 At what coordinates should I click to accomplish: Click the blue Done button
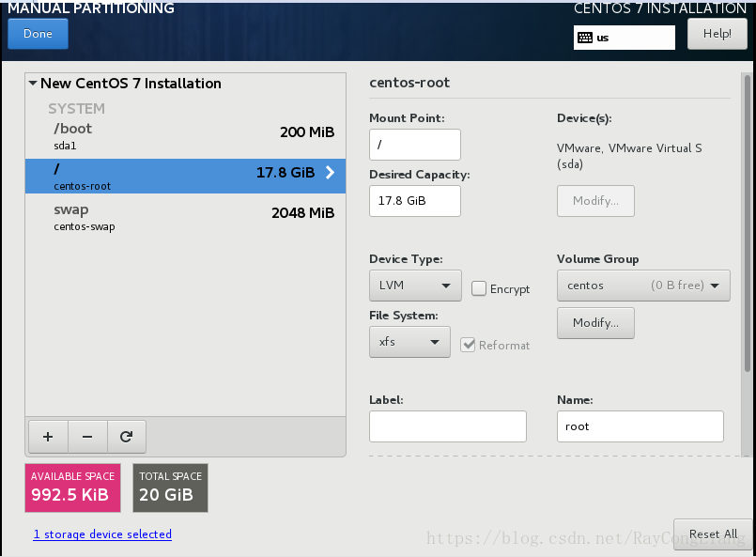tap(39, 34)
